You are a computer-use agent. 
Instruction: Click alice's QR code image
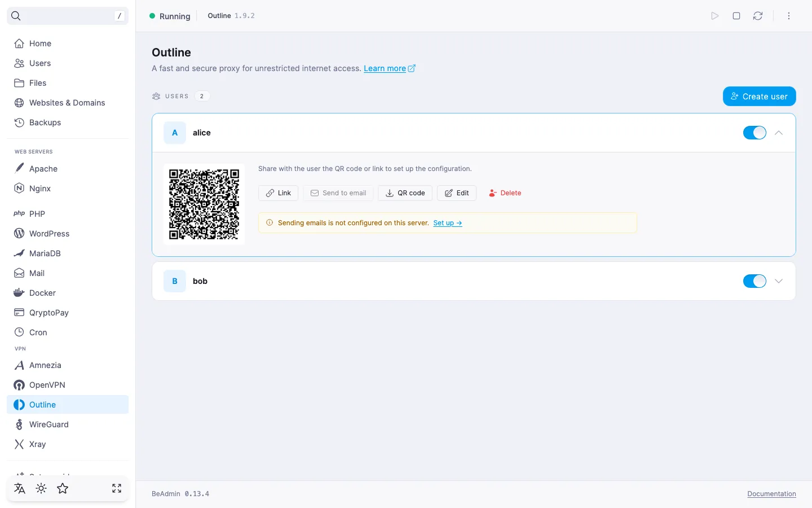tap(204, 204)
